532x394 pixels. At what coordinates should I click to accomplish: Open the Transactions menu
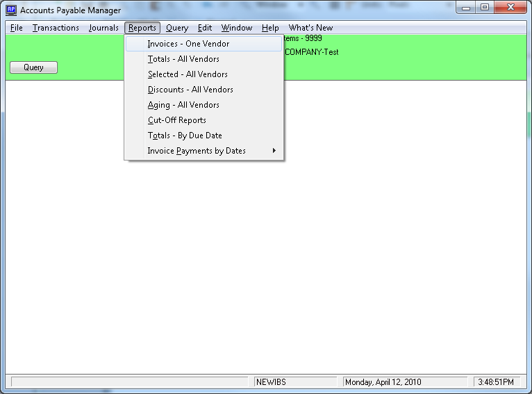(56, 28)
